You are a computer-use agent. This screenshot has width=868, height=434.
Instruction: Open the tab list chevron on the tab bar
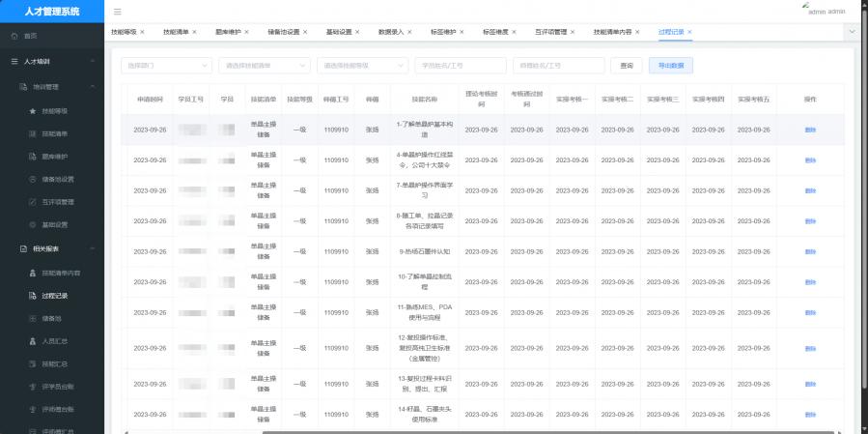tap(852, 32)
